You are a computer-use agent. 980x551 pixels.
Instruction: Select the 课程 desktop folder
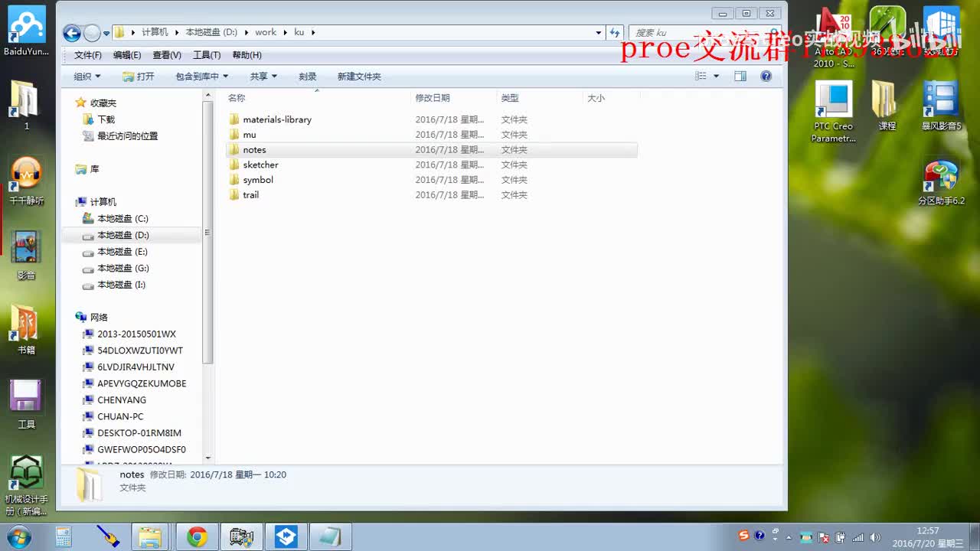(x=887, y=106)
